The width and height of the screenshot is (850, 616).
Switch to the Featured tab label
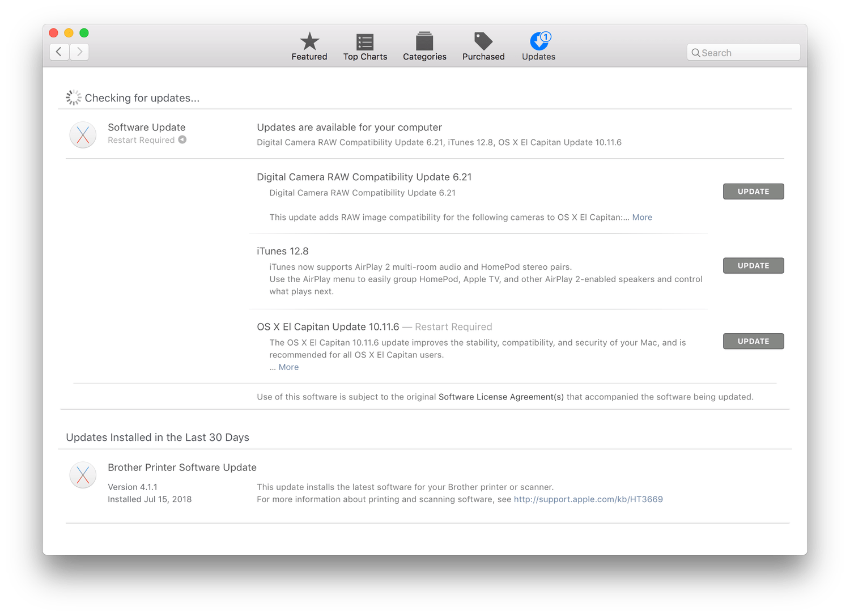pyautogui.click(x=309, y=57)
